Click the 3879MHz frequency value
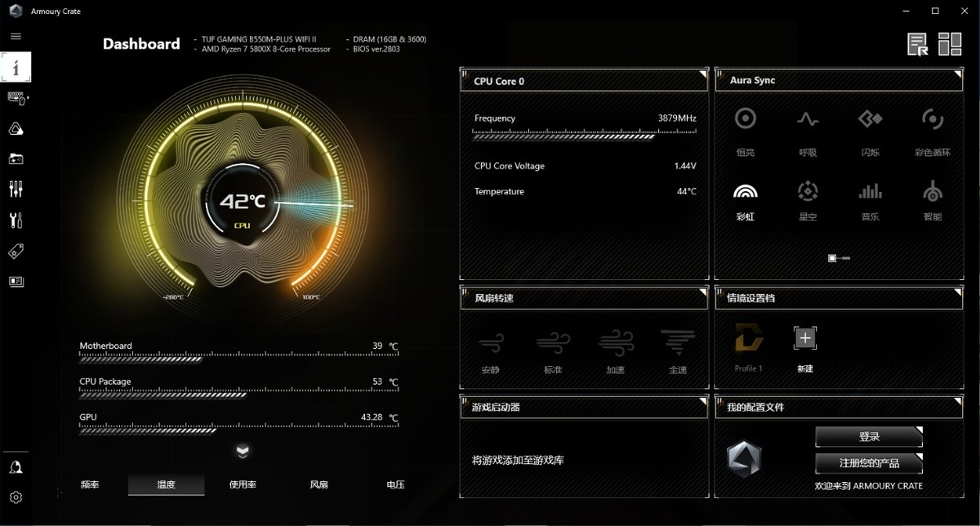The height and width of the screenshot is (526, 980). [677, 118]
